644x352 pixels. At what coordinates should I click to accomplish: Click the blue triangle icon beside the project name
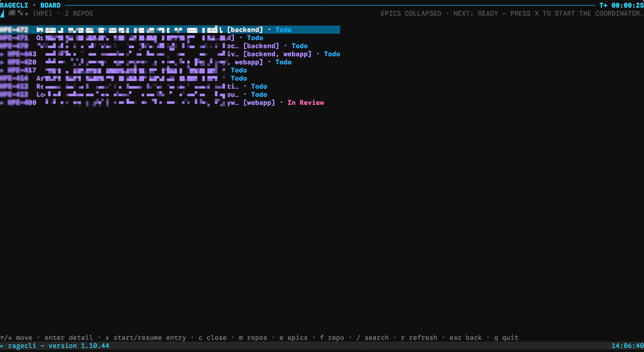pyautogui.click(x=2, y=13)
